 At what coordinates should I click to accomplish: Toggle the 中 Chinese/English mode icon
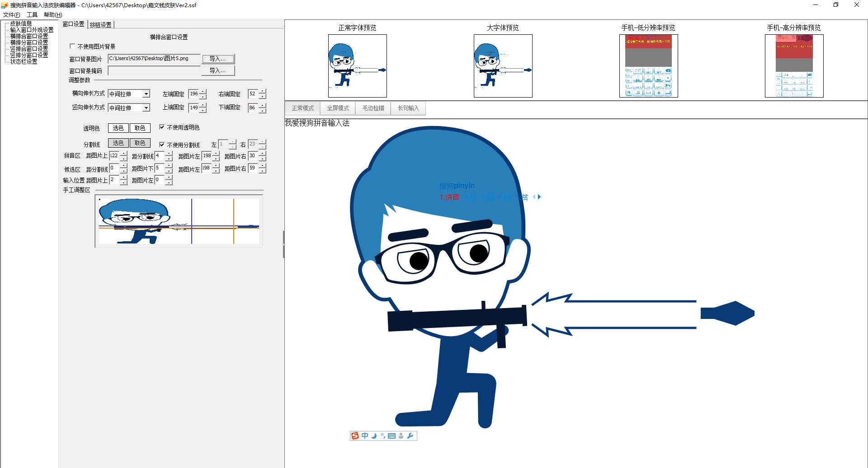click(x=365, y=436)
